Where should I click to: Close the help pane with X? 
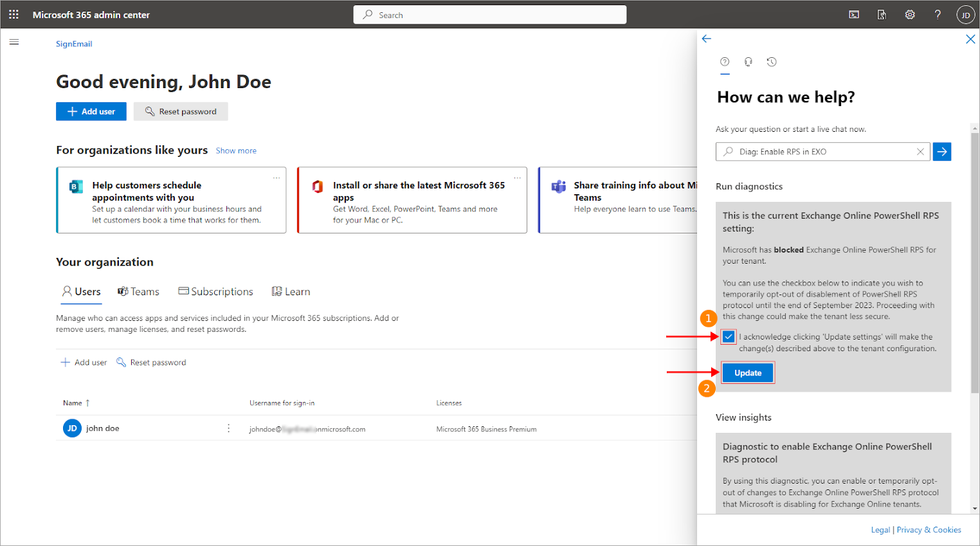[x=970, y=39]
